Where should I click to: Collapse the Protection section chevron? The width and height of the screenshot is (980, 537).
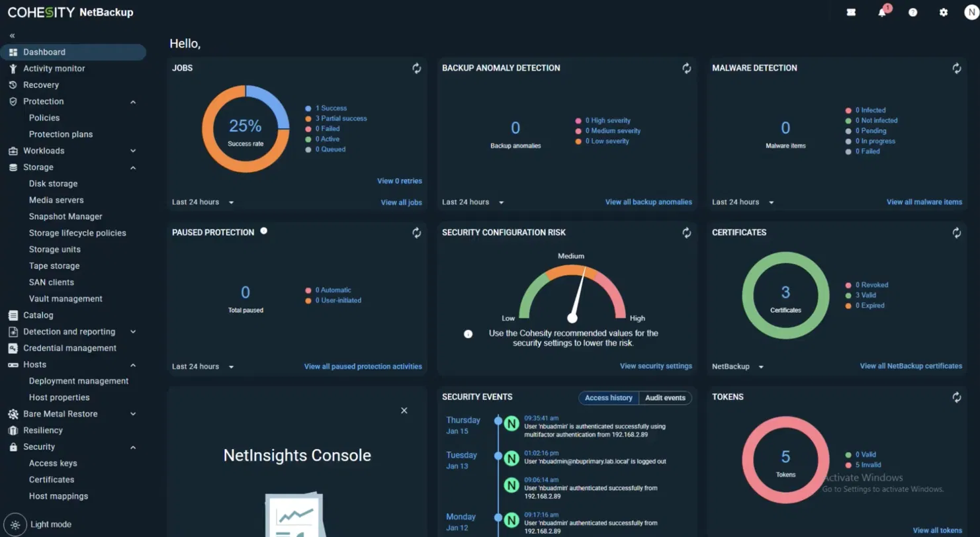coord(133,102)
